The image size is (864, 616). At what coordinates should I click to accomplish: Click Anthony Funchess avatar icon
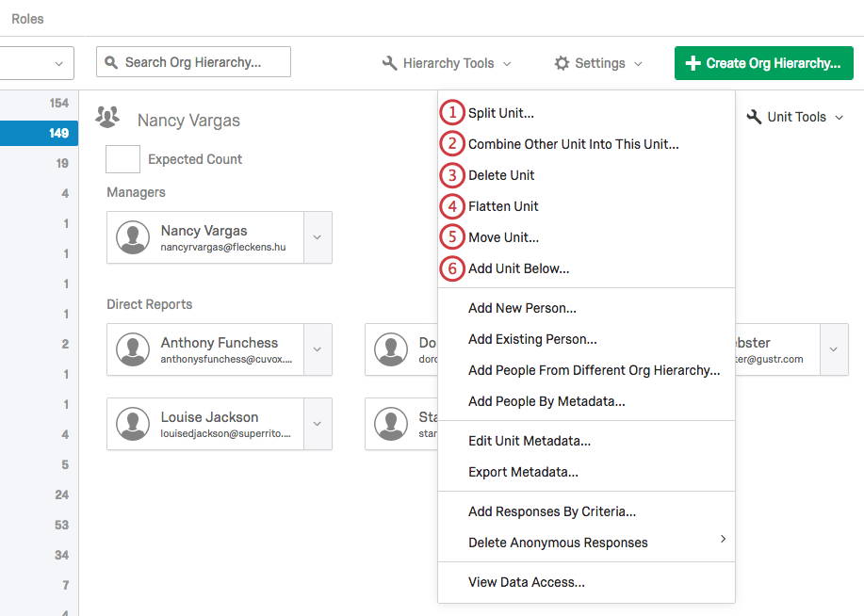pyautogui.click(x=134, y=350)
